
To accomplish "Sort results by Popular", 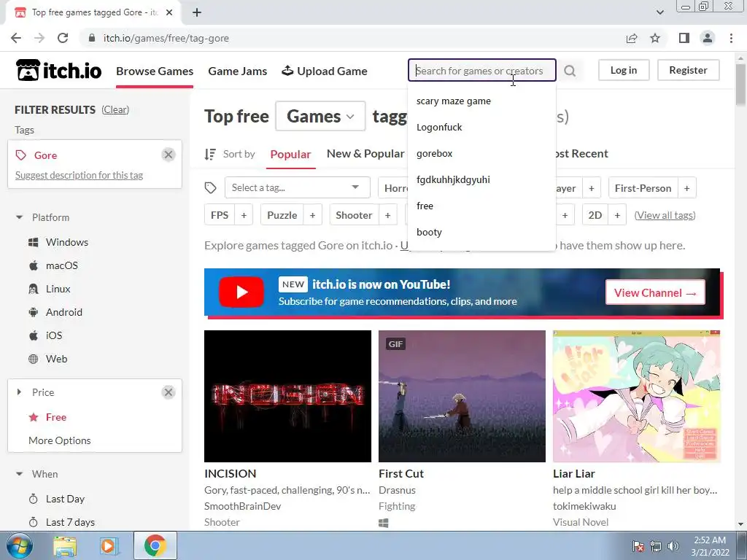I will coord(290,155).
